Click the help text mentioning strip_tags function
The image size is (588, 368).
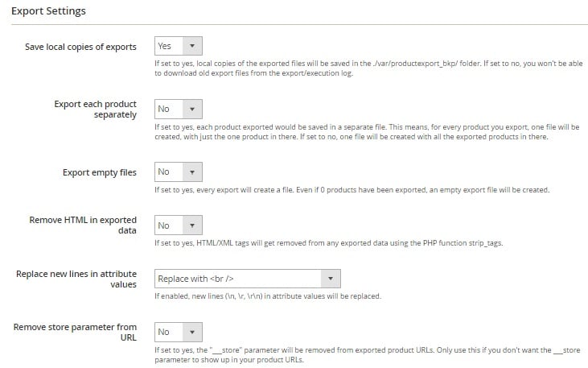tap(328, 243)
